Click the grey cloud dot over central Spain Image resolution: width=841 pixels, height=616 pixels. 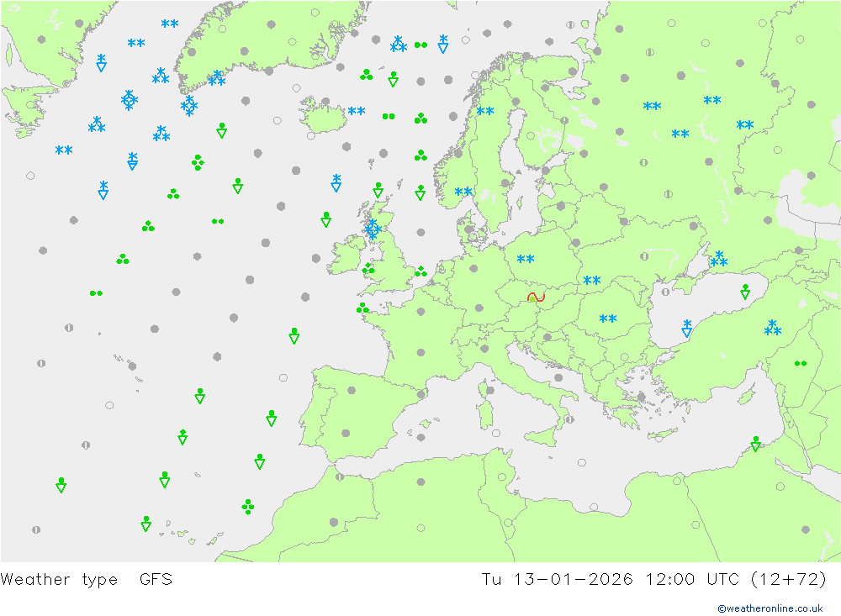(x=346, y=433)
